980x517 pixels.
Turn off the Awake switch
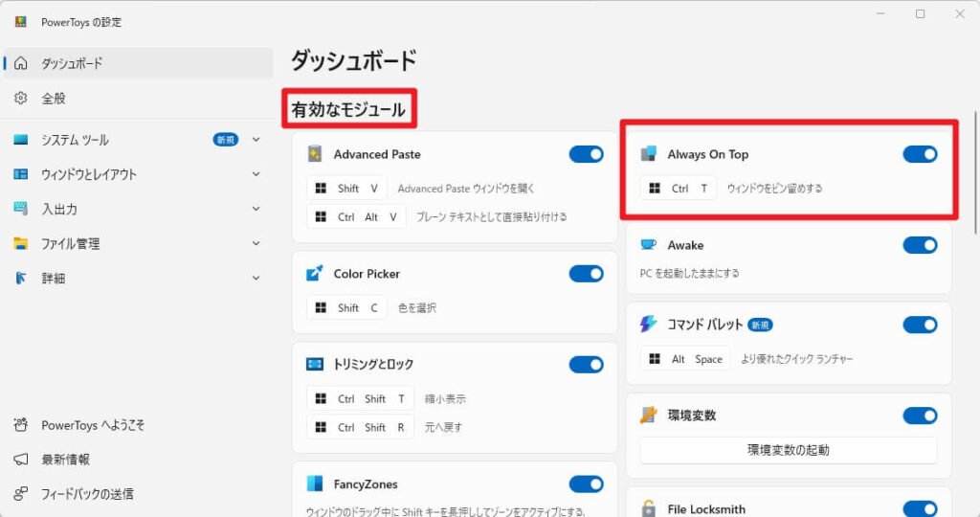pos(920,245)
